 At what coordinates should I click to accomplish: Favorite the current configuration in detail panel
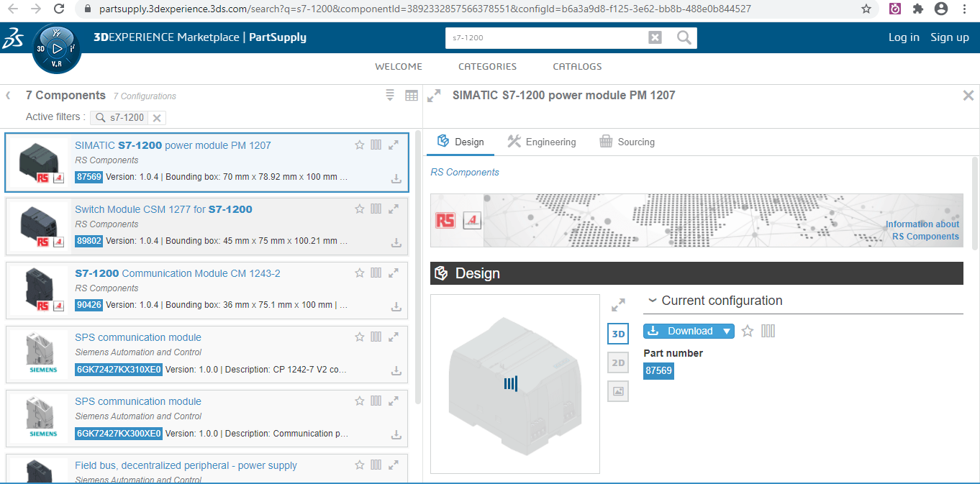(x=748, y=331)
